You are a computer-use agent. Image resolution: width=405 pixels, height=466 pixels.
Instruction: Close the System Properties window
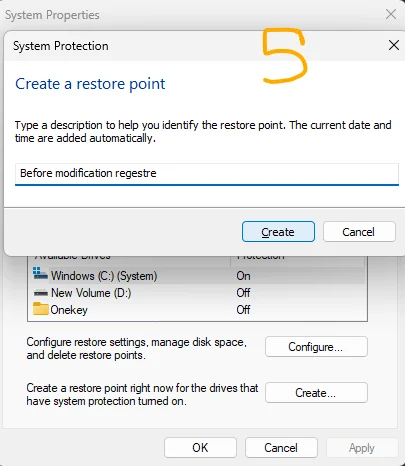click(391, 14)
